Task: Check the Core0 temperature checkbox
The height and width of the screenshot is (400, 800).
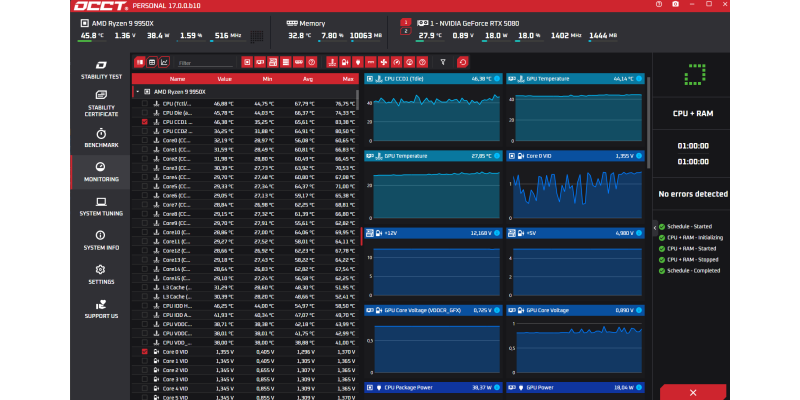Action: click(145, 140)
